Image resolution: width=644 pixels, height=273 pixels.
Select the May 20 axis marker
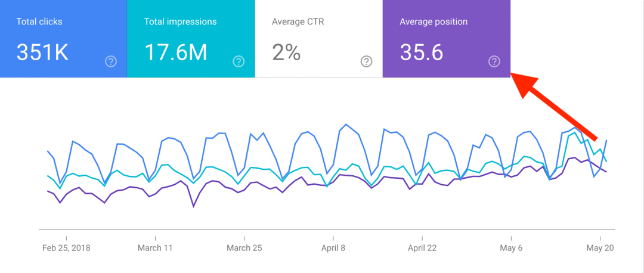pos(601,248)
